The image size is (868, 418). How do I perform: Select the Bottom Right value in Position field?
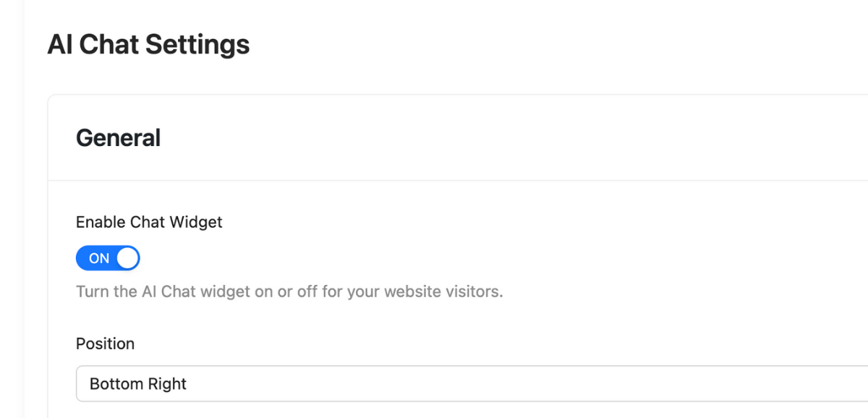tap(138, 383)
